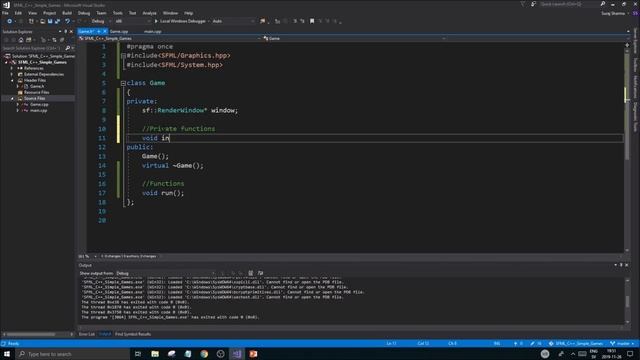The image size is (640, 360).
Task: Switch to the Game.cpp editor tab
Action: 119,31
